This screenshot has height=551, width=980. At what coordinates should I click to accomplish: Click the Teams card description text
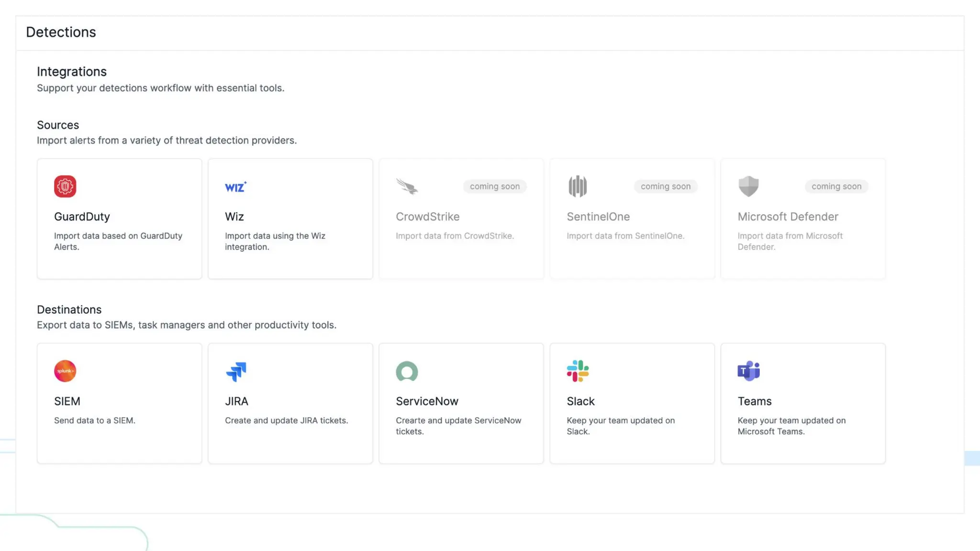[x=791, y=426]
